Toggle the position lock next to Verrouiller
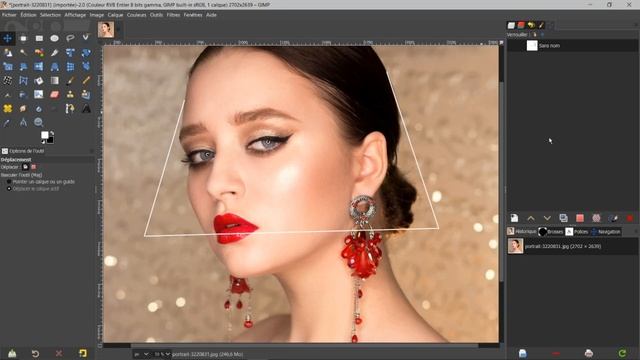Viewport: 640px width, 360px height. [542, 35]
